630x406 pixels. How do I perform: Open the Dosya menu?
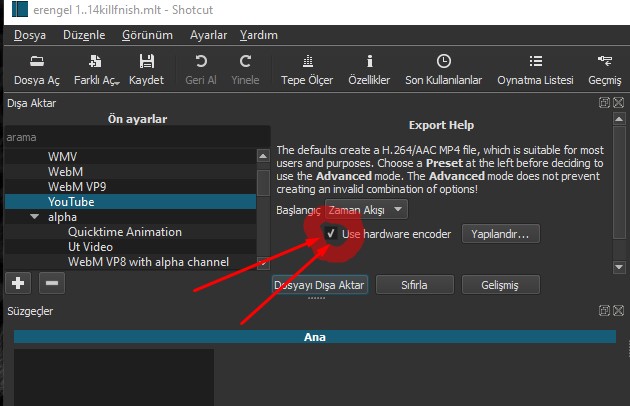coord(30,35)
